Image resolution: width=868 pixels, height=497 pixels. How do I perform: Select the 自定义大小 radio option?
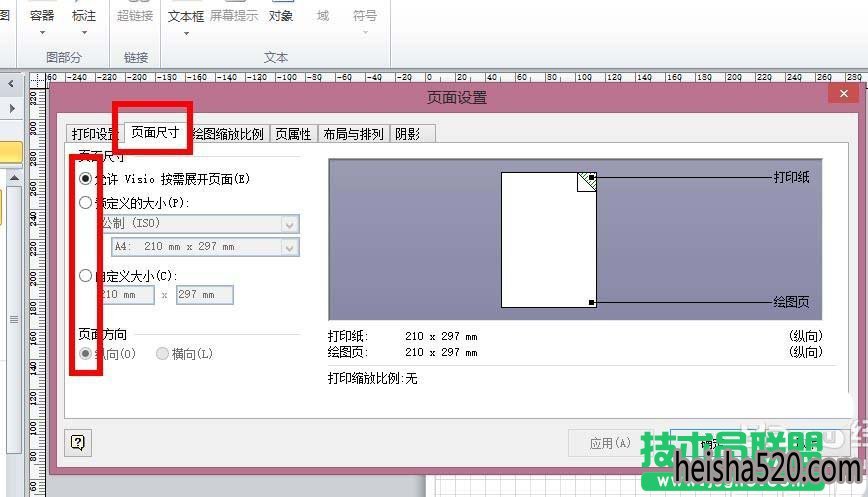pos(85,275)
